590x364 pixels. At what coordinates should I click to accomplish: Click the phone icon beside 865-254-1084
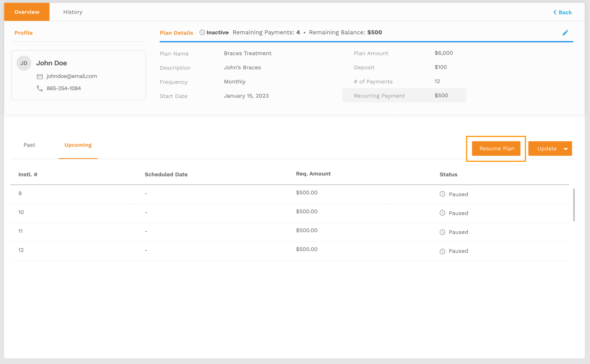point(40,88)
